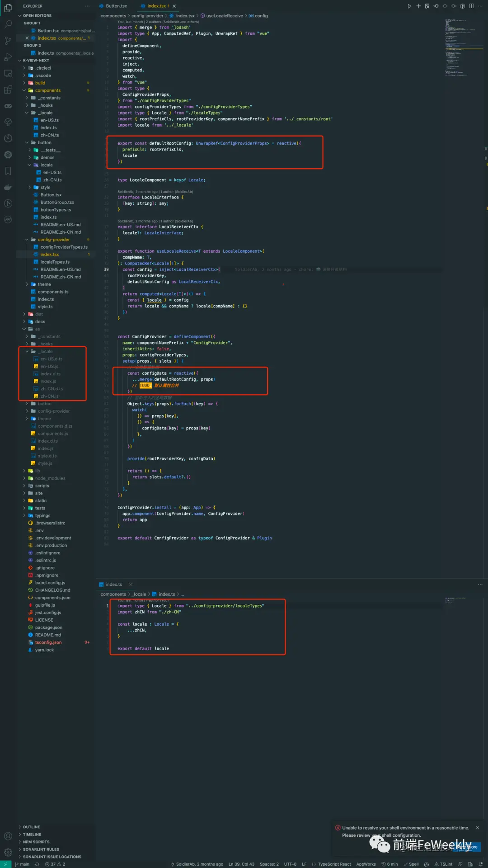This screenshot has width=488, height=868.
Task: Close the index.tsx editor tab
Action: click(174, 6)
